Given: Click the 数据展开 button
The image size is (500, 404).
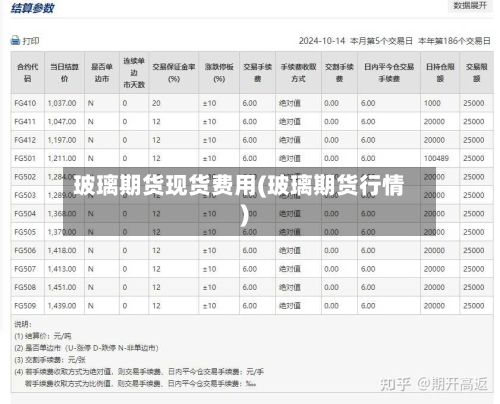Looking at the screenshot, I should (x=470, y=5).
